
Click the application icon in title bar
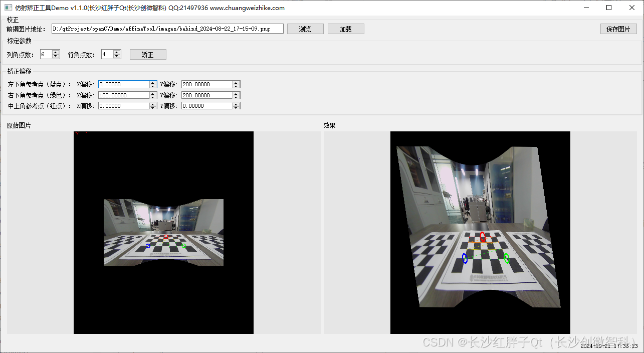(7, 8)
